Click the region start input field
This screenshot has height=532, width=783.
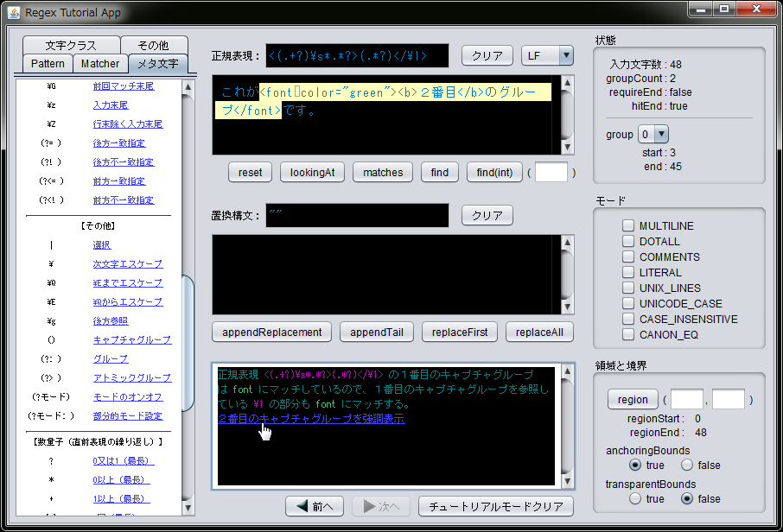[686, 399]
